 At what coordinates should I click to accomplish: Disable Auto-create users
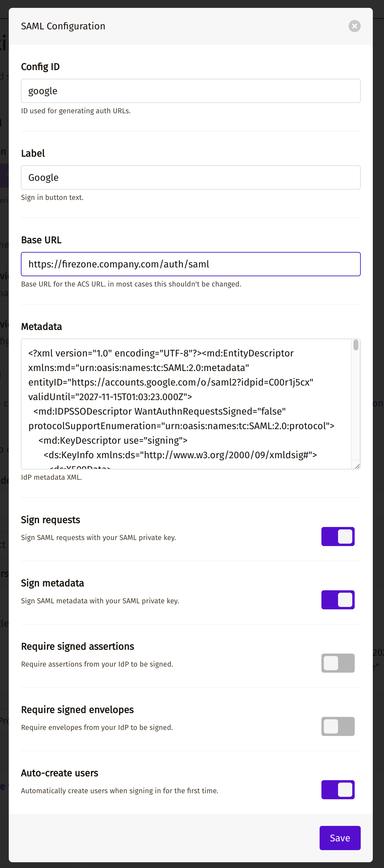[338, 790]
